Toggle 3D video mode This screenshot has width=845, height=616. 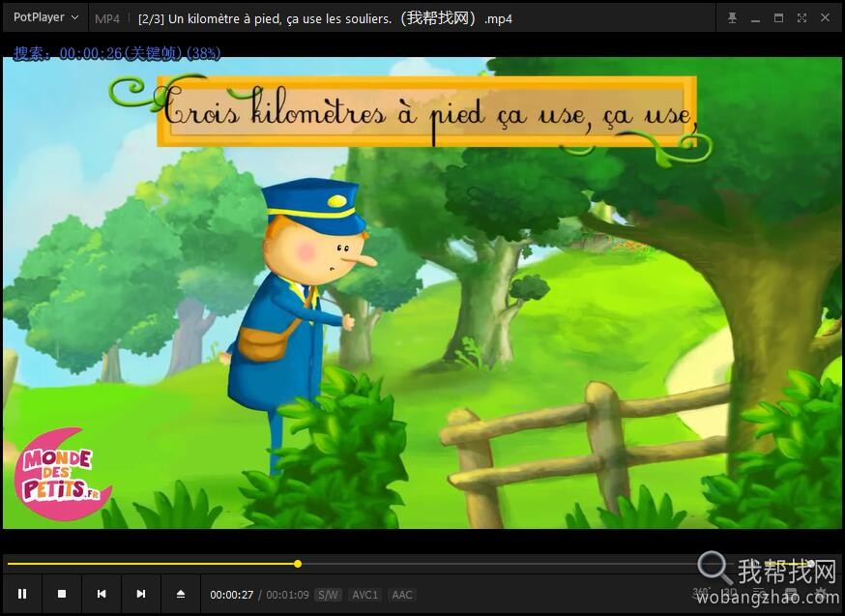point(730,592)
